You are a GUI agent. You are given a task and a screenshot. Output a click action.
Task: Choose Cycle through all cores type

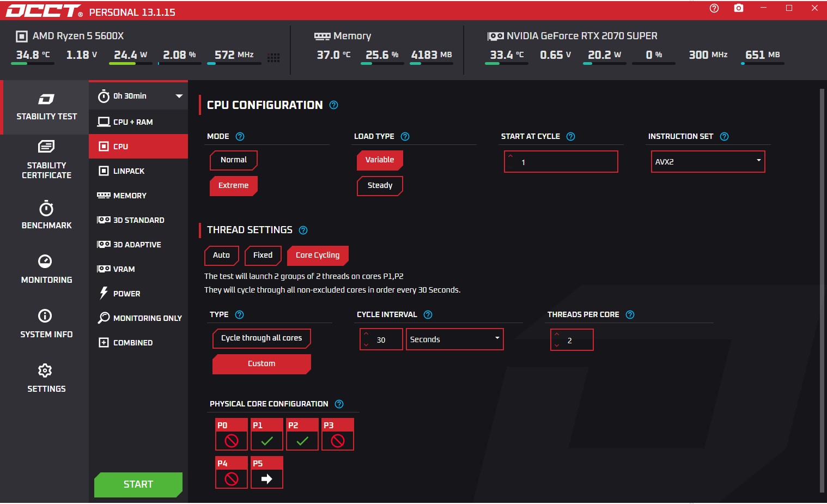click(x=262, y=338)
